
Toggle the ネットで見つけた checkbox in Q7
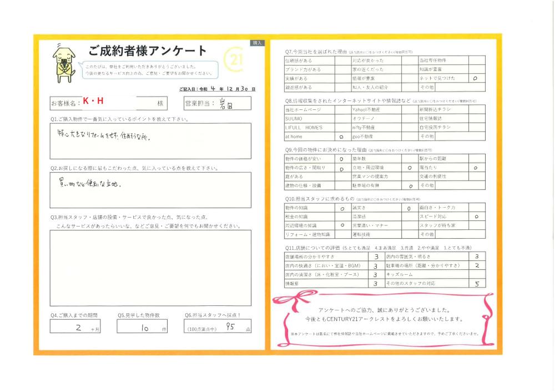[x=476, y=79]
